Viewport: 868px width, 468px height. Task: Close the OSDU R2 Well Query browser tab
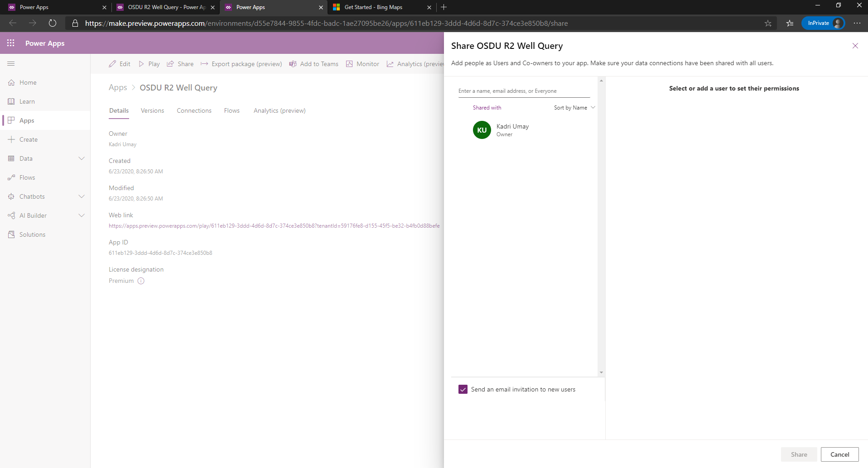[x=212, y=7]
